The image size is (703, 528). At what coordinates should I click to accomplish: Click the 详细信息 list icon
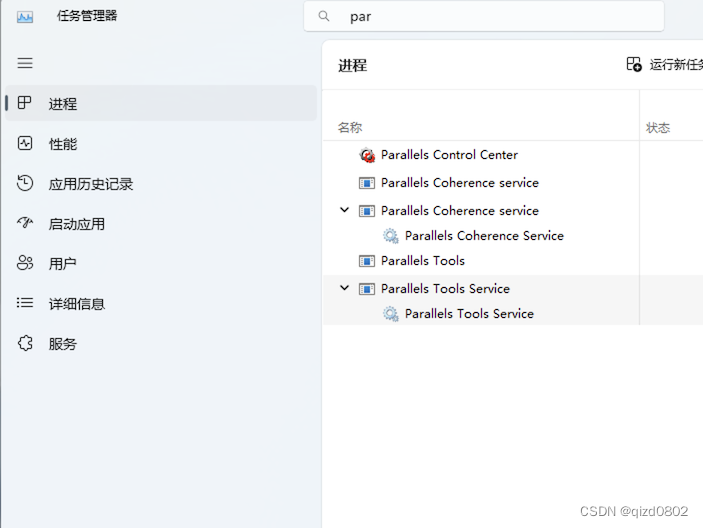(x=25, y=303)
